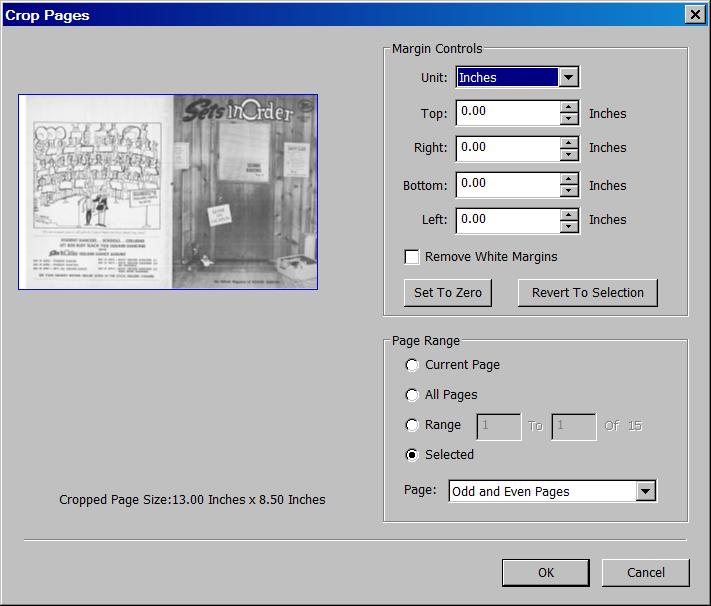
Task: Click the Range end page field
Action: pos(574,426)
